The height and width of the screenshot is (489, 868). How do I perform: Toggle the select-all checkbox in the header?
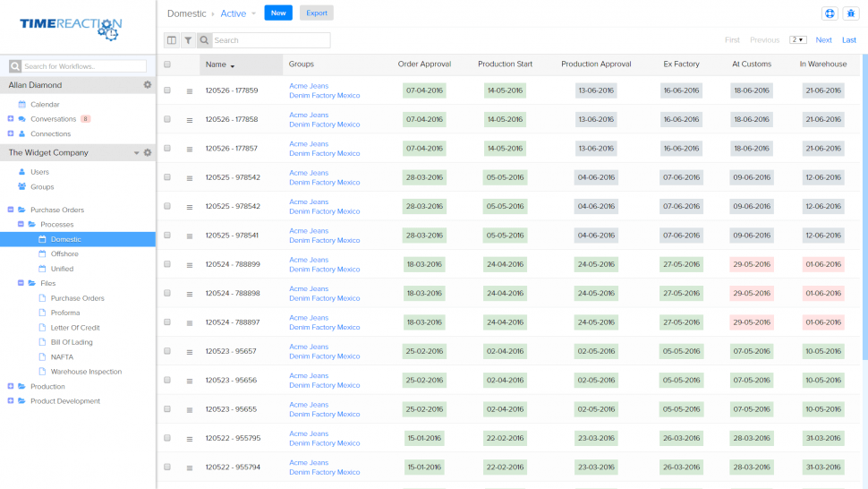pyautogui.click(x=167, y=64)
